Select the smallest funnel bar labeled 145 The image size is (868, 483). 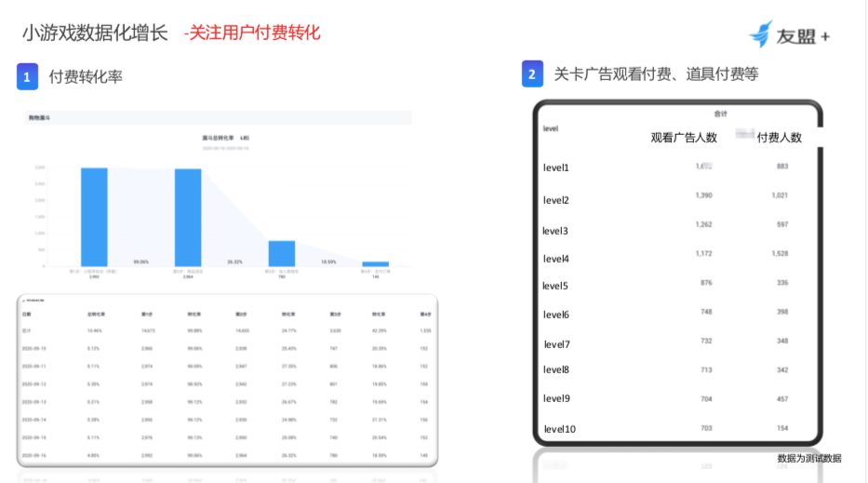(375, 264)
